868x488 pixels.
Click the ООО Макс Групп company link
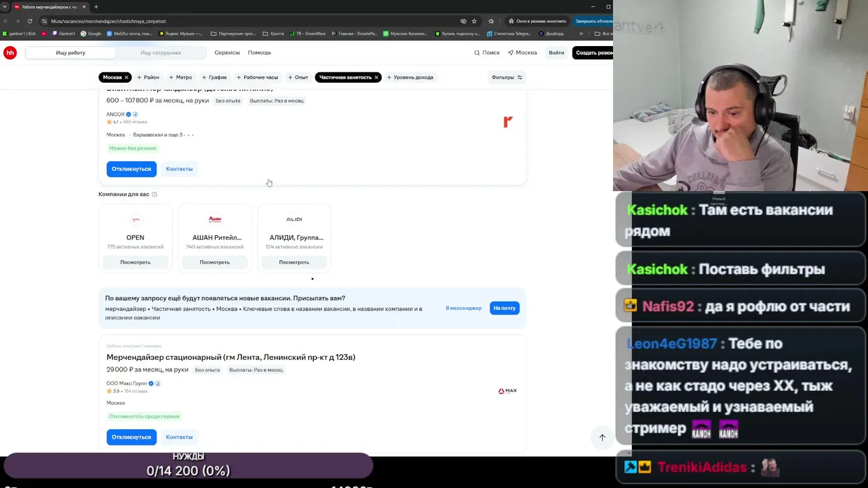tap(127, 384)
